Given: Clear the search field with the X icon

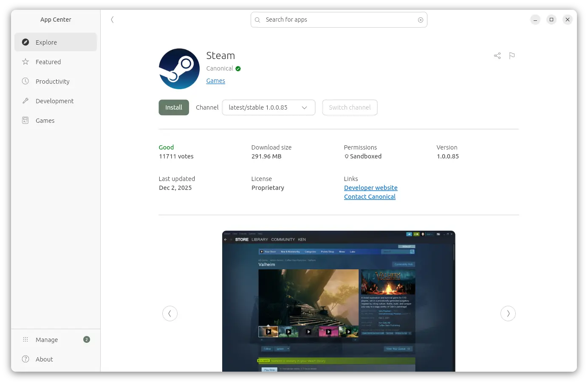Looking at the screenshot, I should 420,20.
